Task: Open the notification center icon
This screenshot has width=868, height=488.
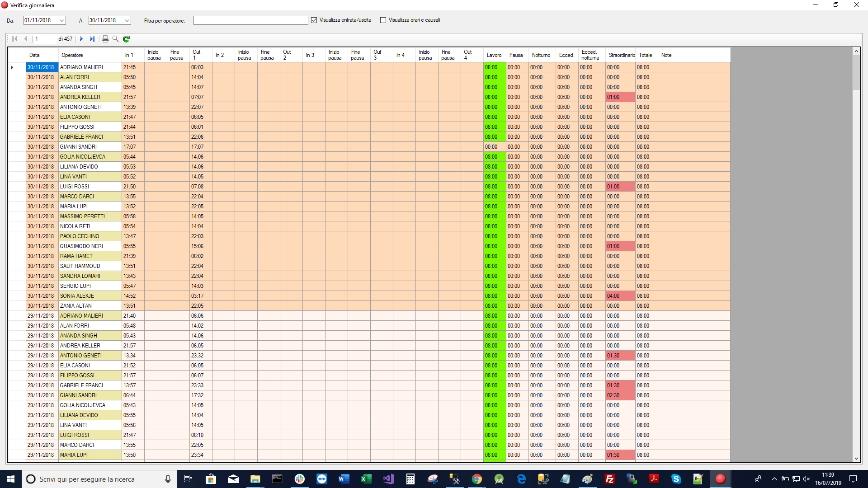Action: point(853,479)
